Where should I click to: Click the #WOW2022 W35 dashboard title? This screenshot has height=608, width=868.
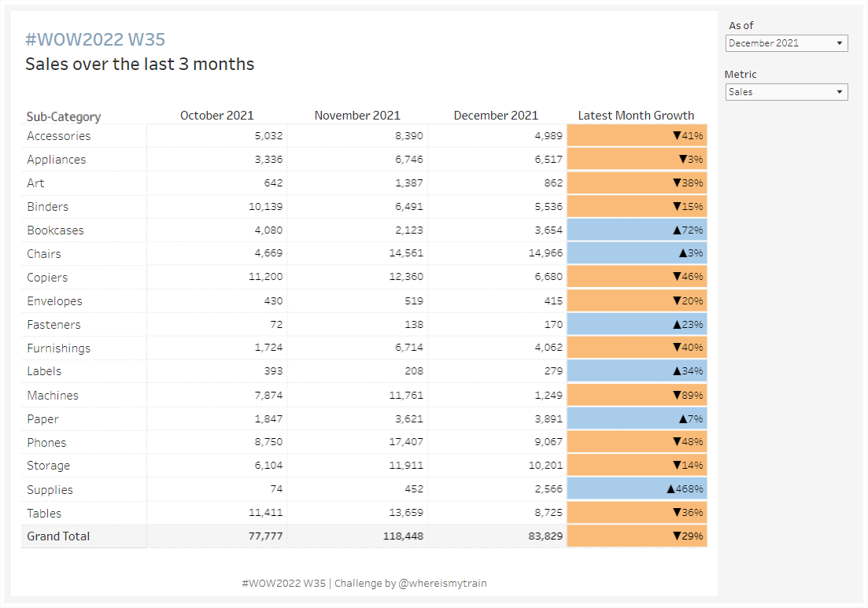[95, 40]
